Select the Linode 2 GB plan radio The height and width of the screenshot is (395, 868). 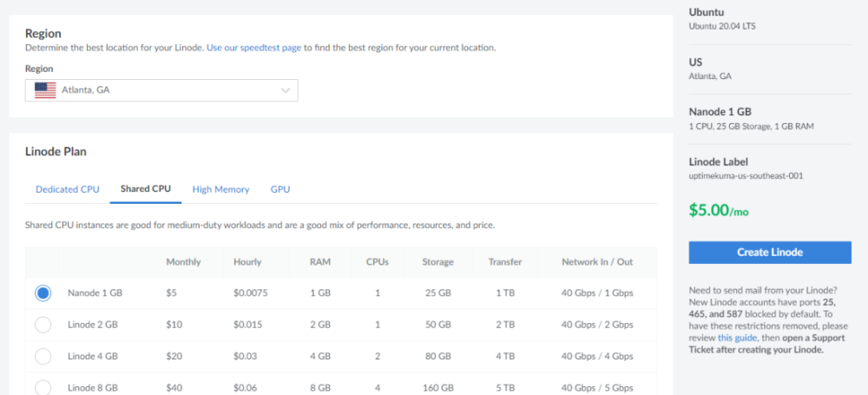43,325
